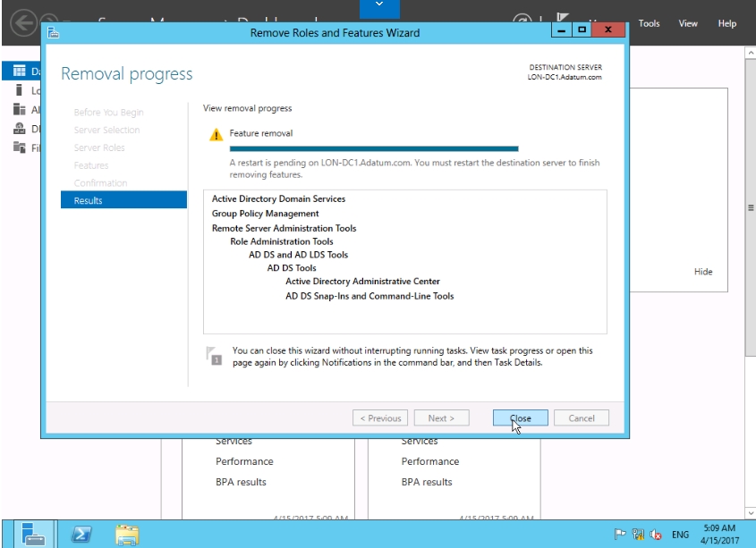Expand the blue chevron tab at top
Screen dimensions: 756x548
click(378, 8)
